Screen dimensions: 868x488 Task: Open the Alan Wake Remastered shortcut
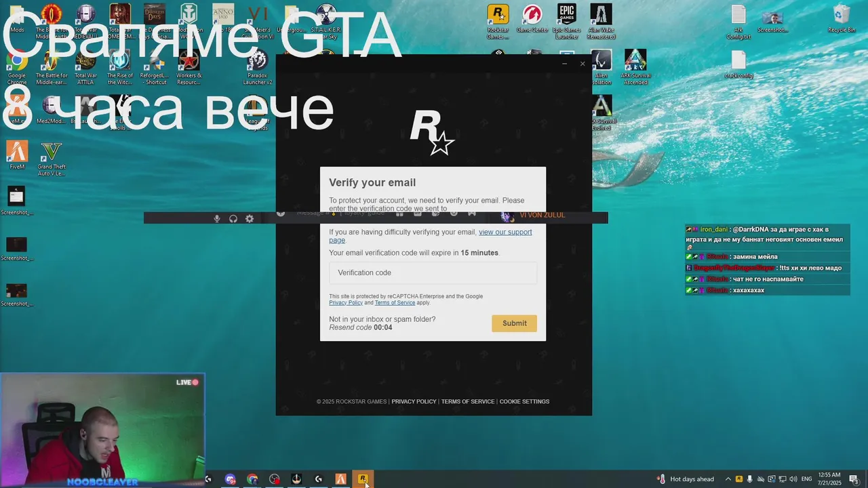[601, 21]
